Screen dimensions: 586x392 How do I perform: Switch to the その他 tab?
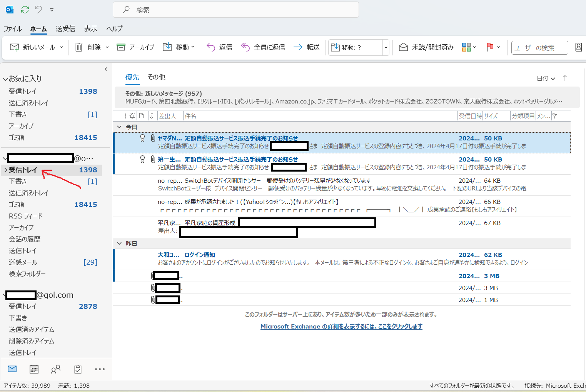[x=156, y=77]
